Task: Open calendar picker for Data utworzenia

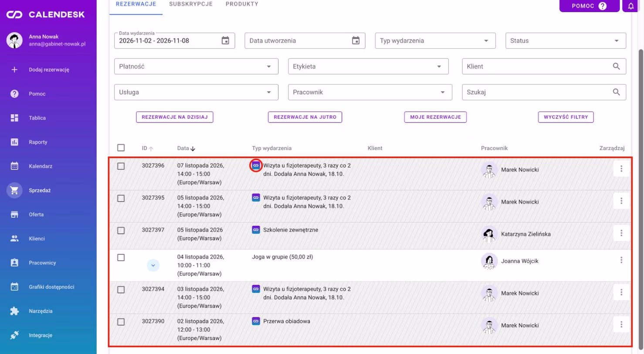Action: 356,41
